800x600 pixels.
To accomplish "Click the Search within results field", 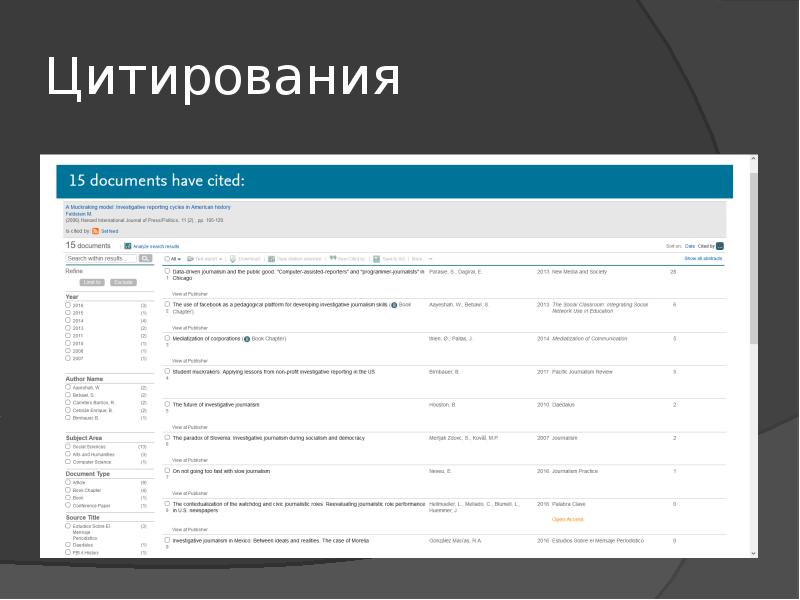I will click(101, 258).
